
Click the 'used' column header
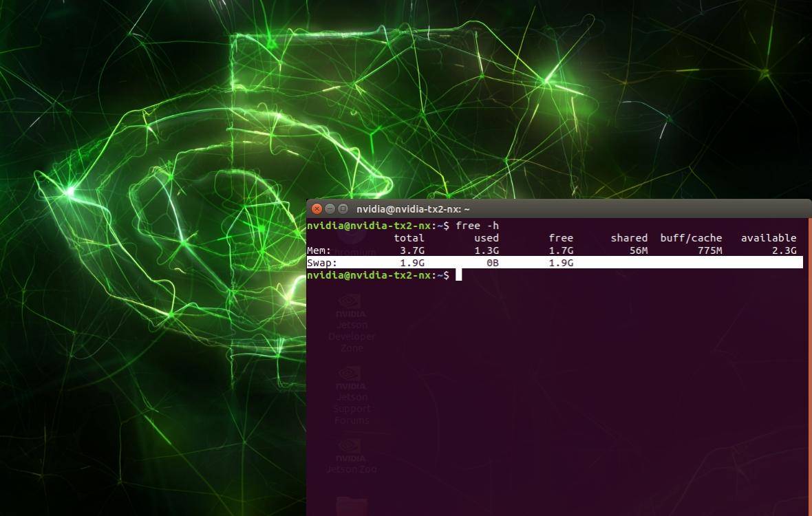point(487,238)
